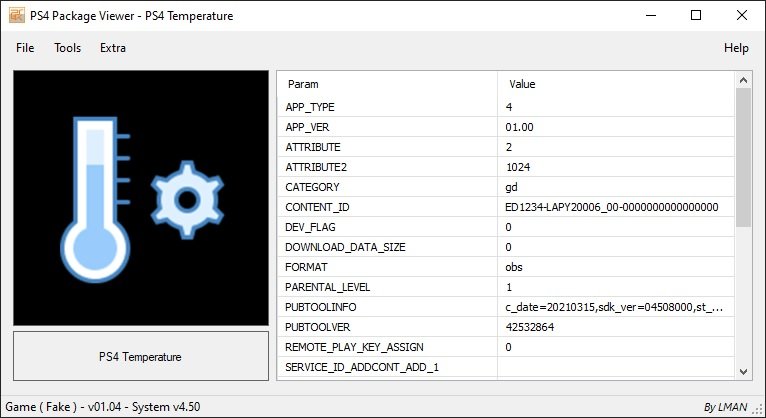The width and height of the screenshot is (766, 418).
Task: Select the APP_TYPE row
Action: click(506, 107)
